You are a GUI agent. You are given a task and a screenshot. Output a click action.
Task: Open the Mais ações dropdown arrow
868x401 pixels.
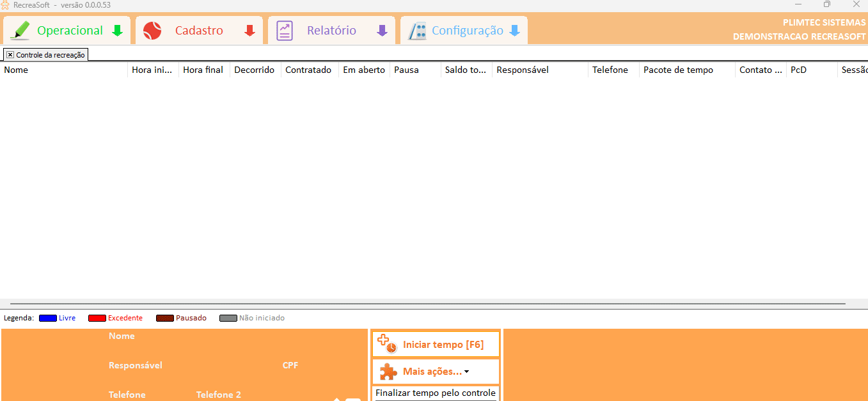(x=467, y=372)
